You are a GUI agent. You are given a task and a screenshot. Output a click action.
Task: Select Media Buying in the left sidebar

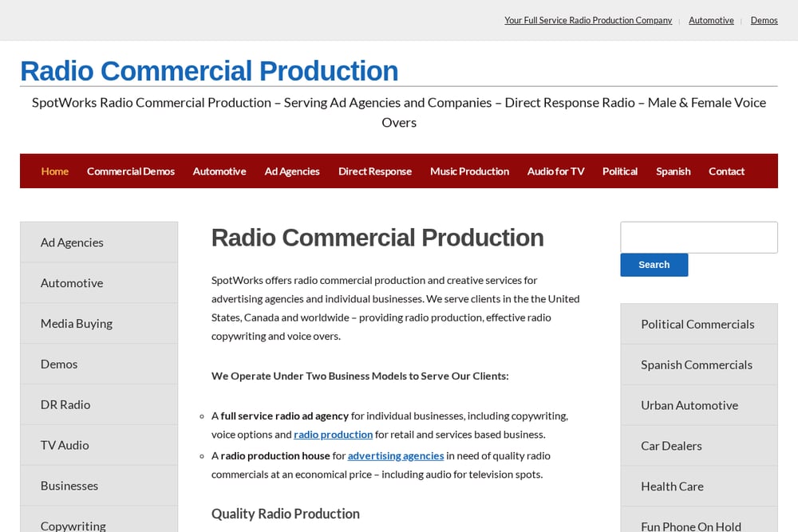[99, 324]
